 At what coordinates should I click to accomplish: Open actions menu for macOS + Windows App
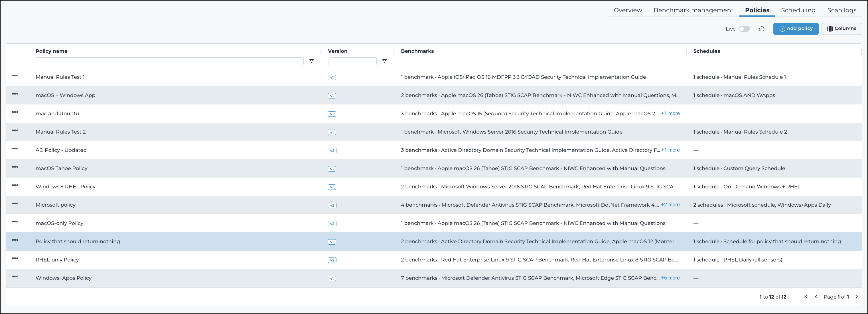(x=15, y=94)
